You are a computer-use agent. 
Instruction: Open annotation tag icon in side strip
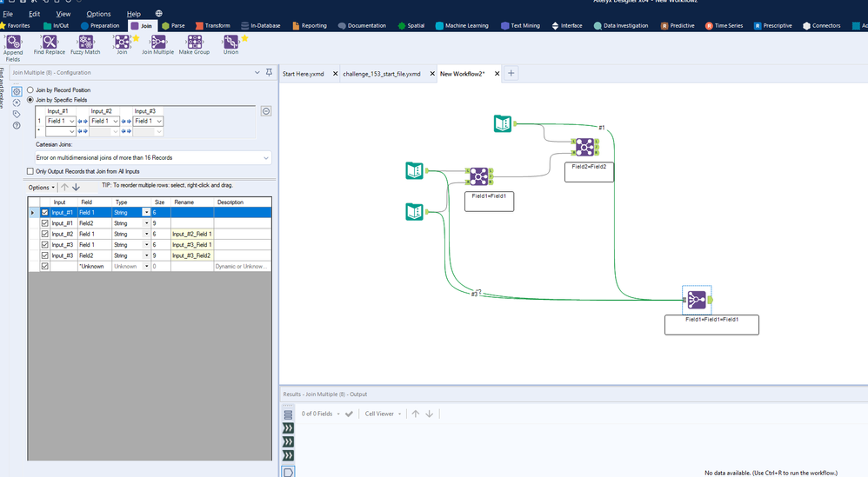pos(17,115)
